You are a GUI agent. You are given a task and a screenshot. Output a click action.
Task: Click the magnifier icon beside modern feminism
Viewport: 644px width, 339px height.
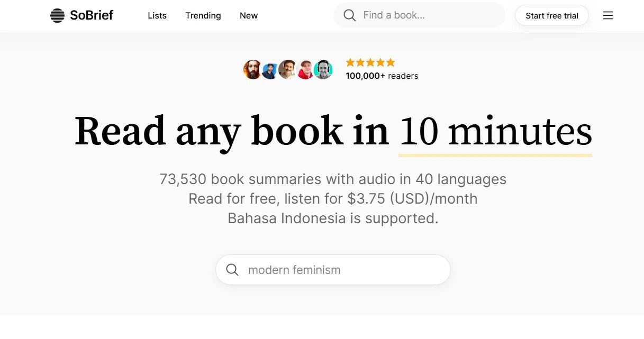[x=232, y=270]
